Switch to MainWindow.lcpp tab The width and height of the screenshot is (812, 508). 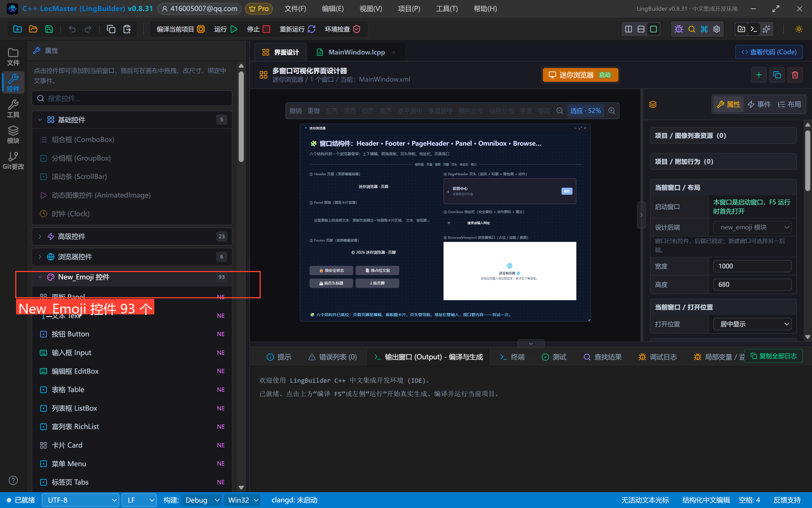356,52
